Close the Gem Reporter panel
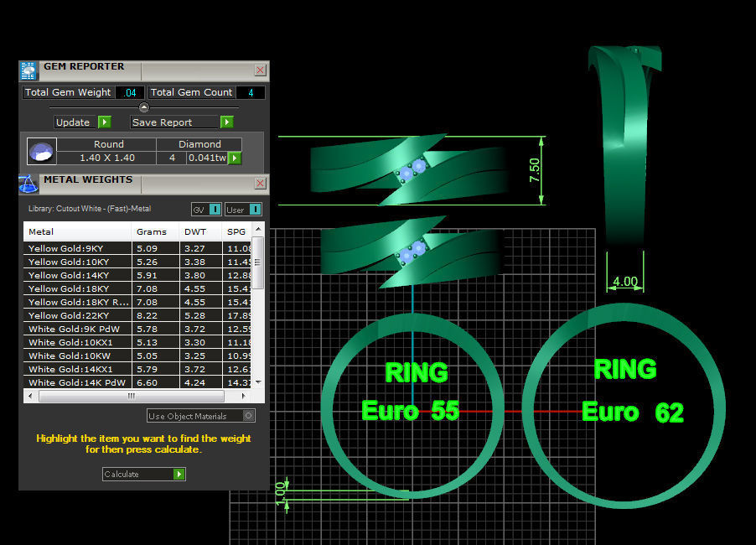756x545 pixels. point(261,70)
